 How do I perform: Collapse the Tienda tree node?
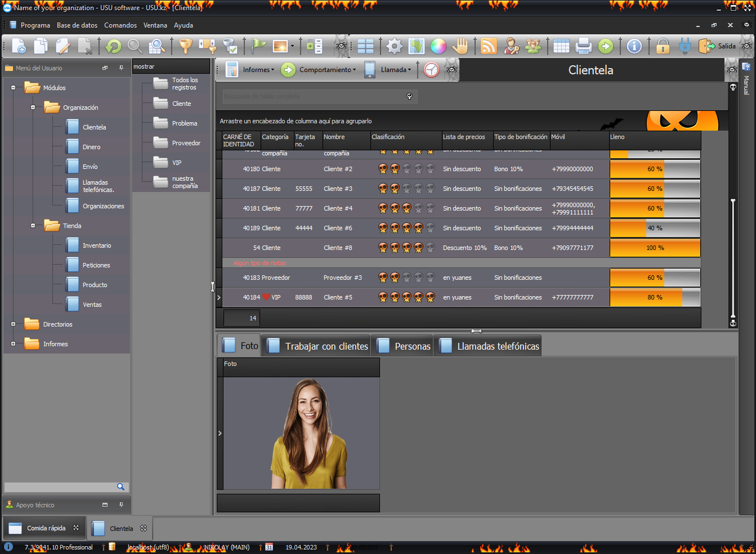33,226
